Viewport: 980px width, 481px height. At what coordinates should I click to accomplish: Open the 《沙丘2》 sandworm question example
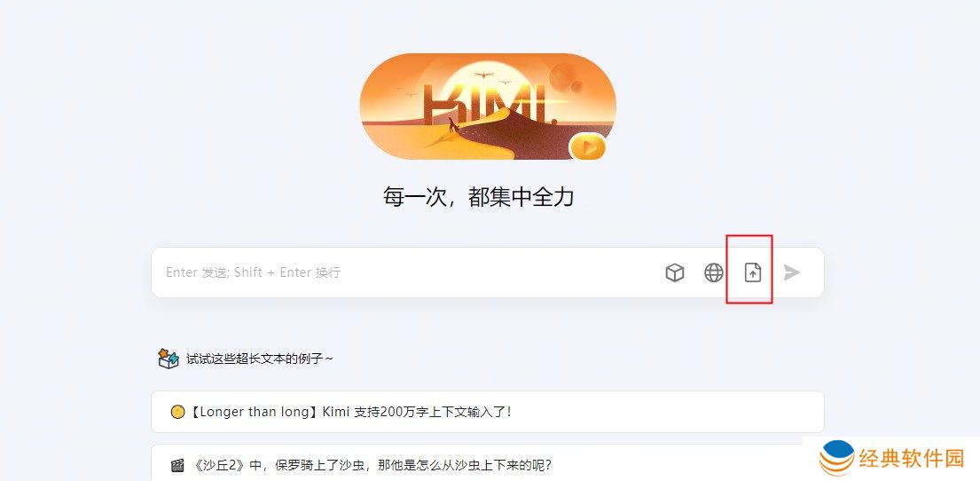(x=488, y=463)
